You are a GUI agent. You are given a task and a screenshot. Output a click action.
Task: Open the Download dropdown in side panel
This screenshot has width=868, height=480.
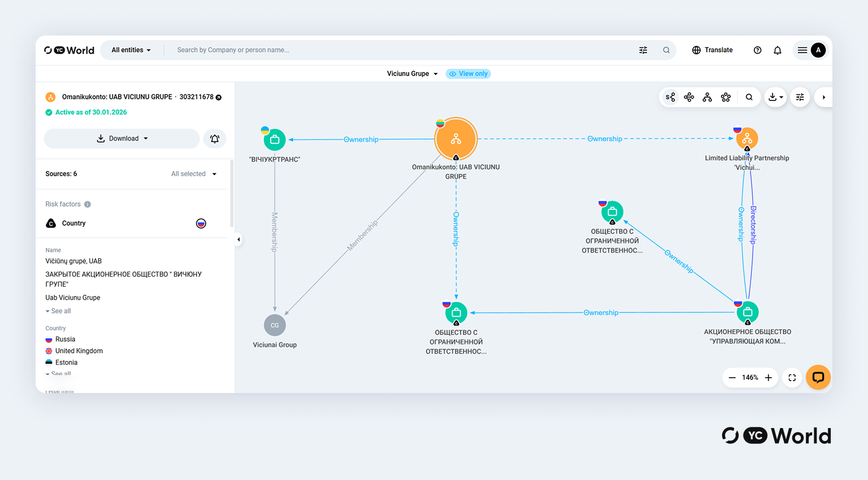[122, 138]
